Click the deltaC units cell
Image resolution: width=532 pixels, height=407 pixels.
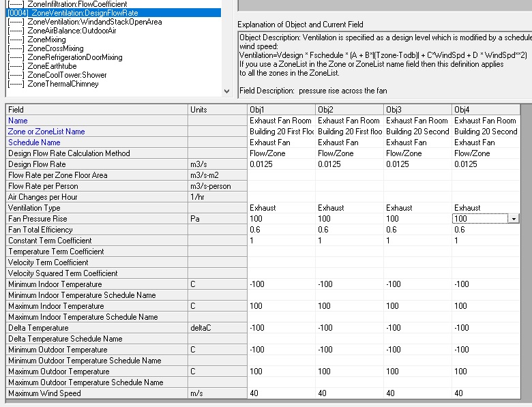click(x=218, y=328)
